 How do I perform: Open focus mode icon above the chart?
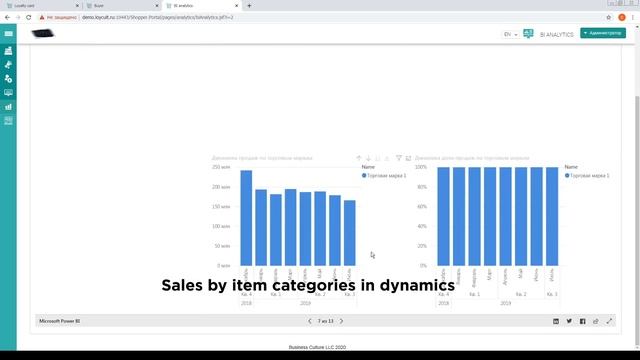click(408, 158)
